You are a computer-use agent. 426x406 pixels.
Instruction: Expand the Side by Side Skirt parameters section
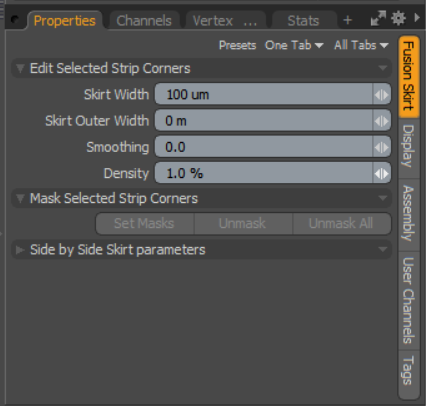tap(20, 250)
